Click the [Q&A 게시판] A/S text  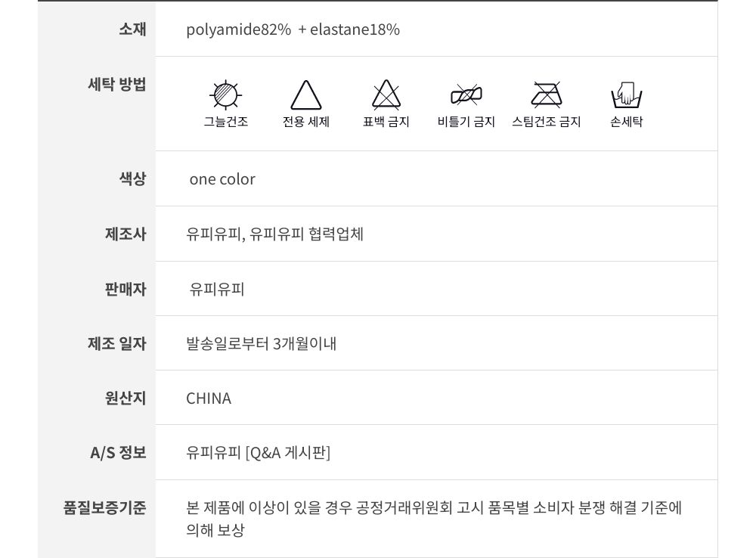tap(288, 453)
